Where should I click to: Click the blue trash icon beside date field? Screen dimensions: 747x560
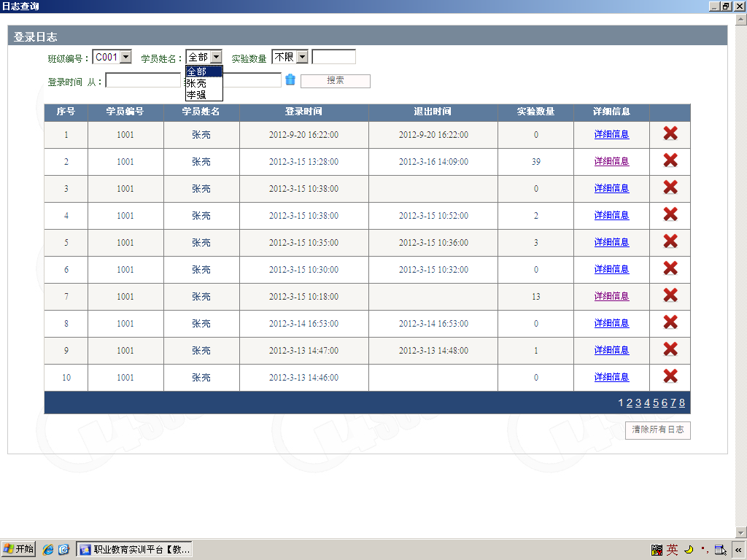290,79
